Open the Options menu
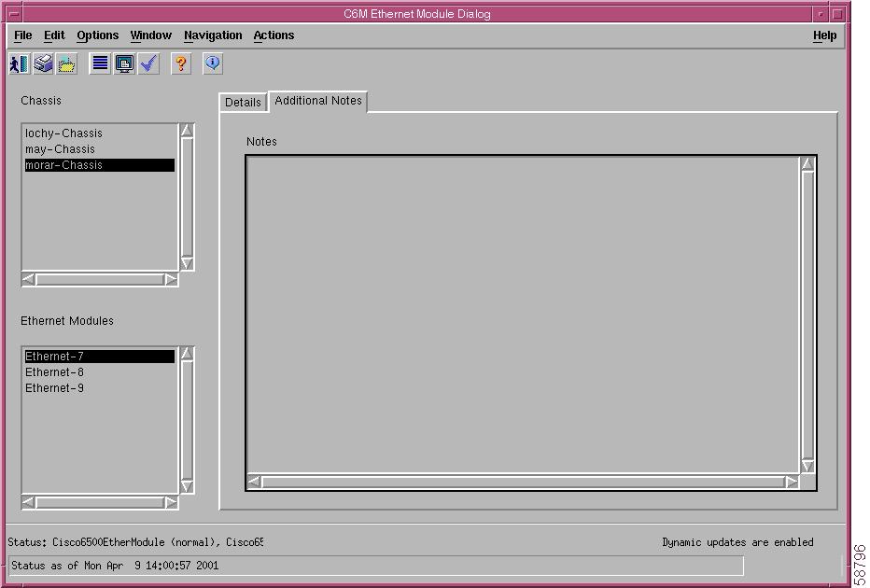The height and width of the screenshot is (588, 870). point(98,35)
